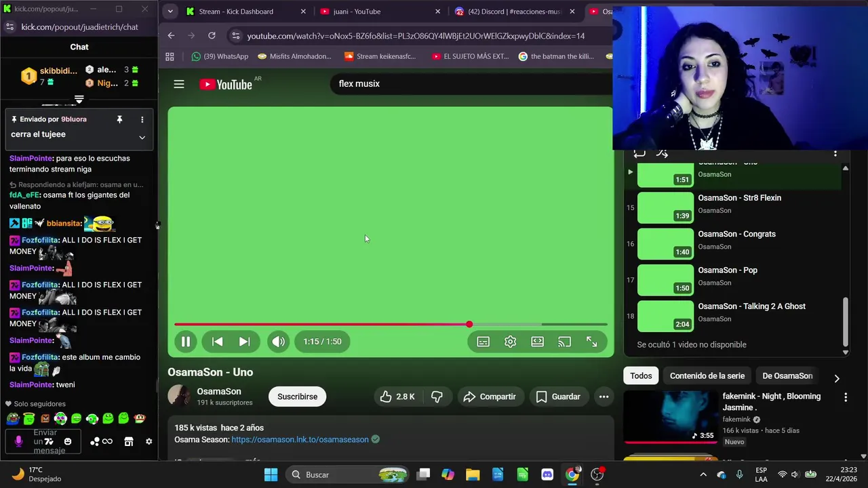The height and width of the screenshot is (488, 868).
Task: Open the emoji picker smiley icon
Action: [x=67, y=441]
